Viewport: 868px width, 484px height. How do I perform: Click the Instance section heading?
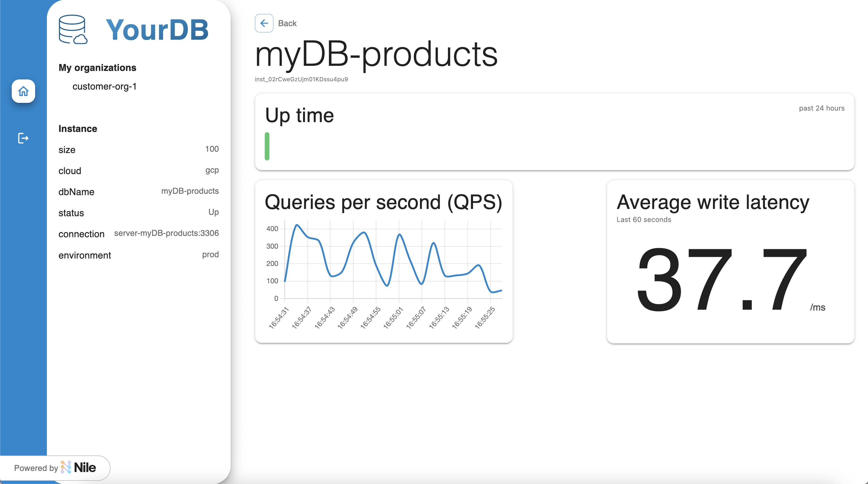tap(78, 128)
